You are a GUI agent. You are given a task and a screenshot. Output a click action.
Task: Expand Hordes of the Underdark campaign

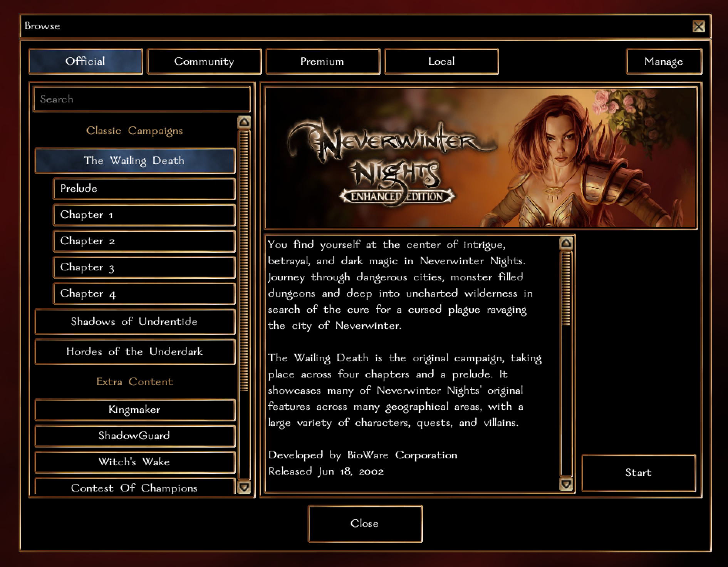point(135,352)
